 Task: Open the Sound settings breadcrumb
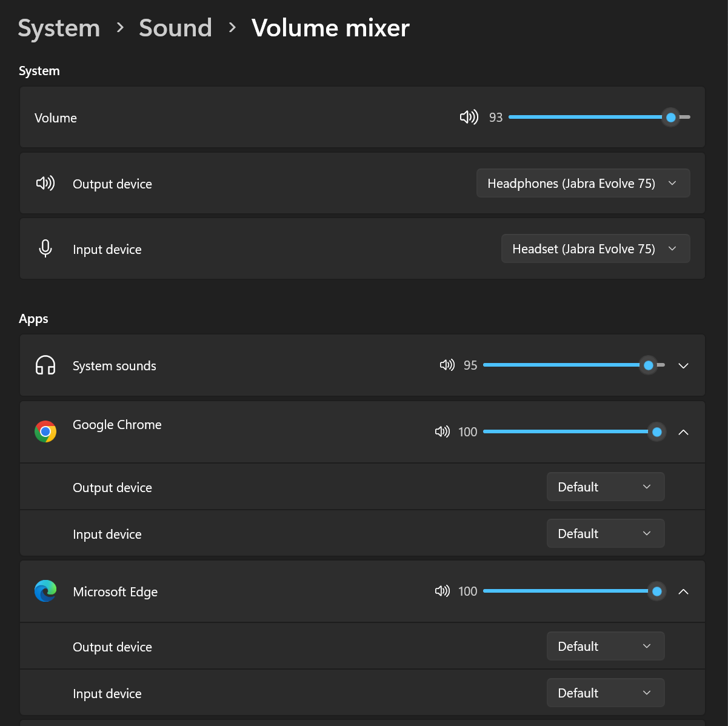(x=175, y=27)
